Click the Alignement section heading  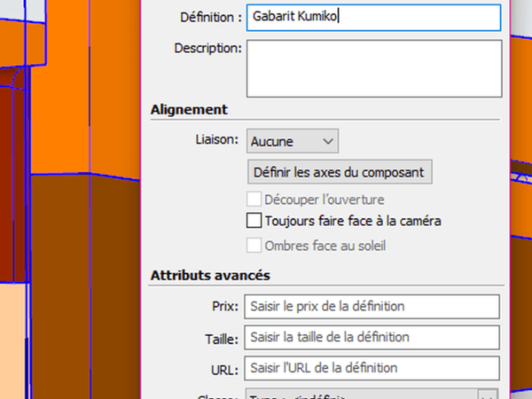(x=189, y=110)
